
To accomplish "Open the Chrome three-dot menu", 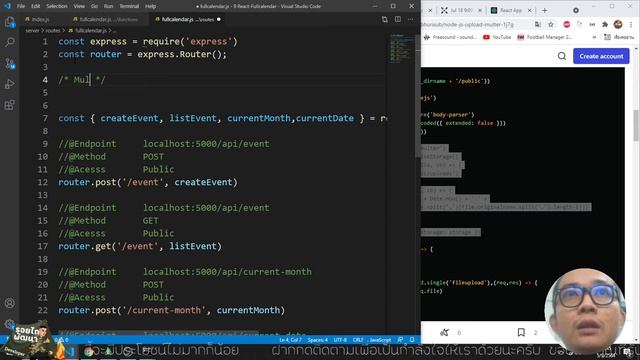I will tap(631, 24).
